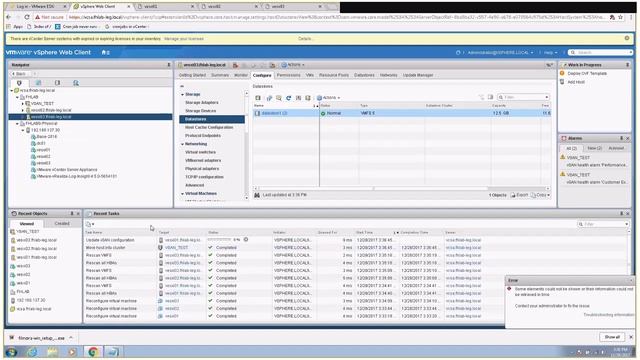Select VMkernel adapters in Configure menu

203,160
